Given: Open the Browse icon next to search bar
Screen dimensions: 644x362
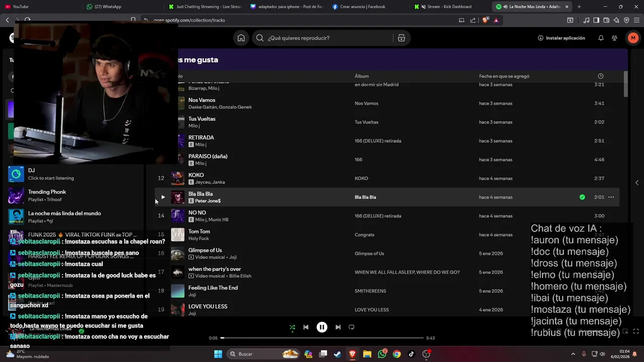Looking at the screenshot, I should pyautogui.click(x=401, y=38).
